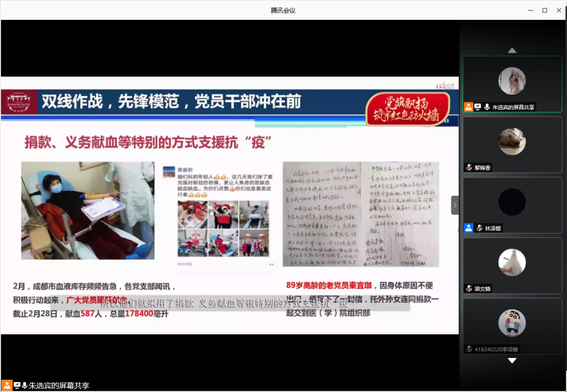The image size is (567, 392).
Task: Click the shared slide presentation area
Action: click(229, 205)
